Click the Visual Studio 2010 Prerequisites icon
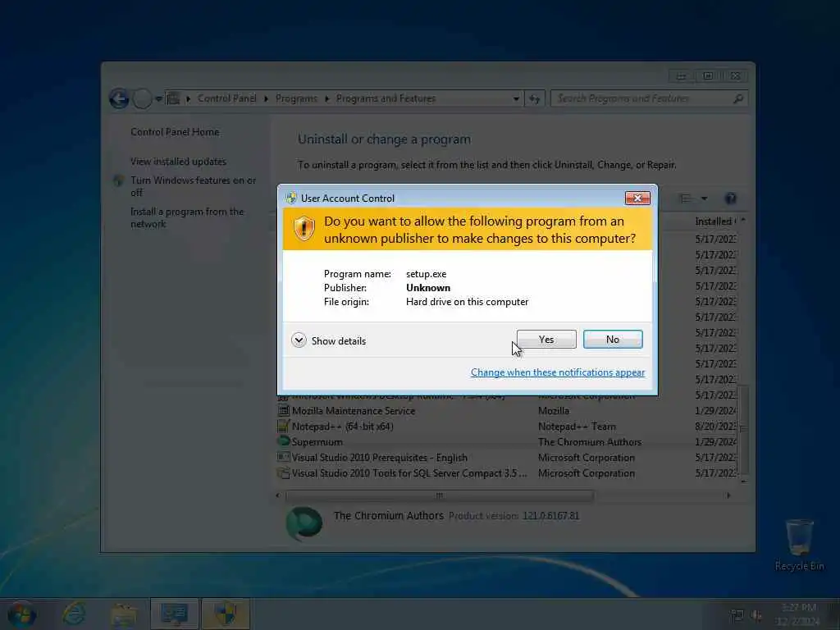 click(x=283, y=458)
